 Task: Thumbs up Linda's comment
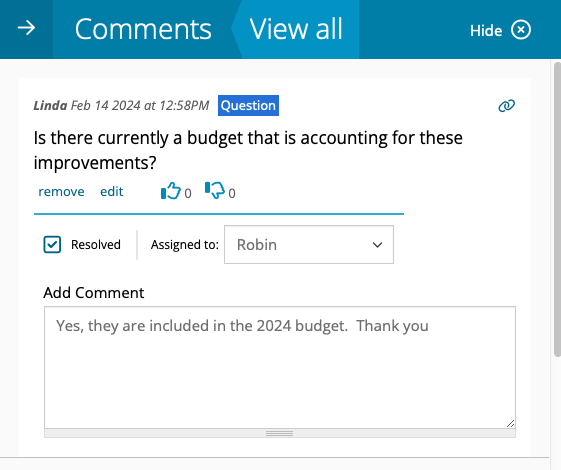171,191
